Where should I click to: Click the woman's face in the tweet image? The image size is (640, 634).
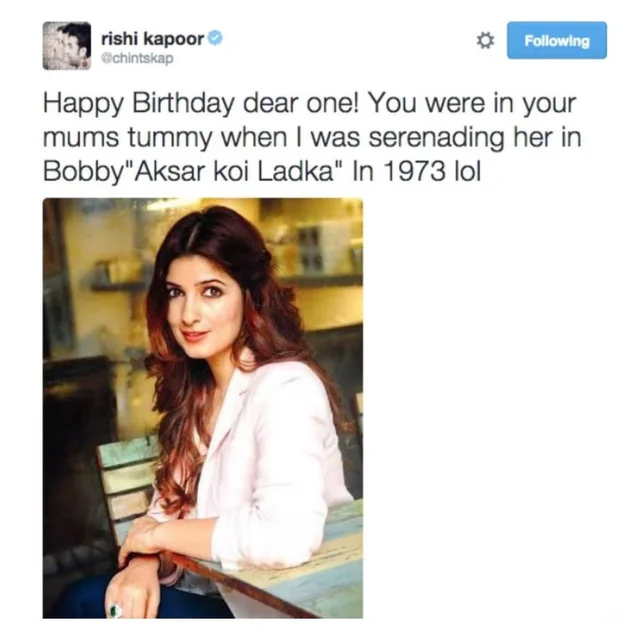196,304
